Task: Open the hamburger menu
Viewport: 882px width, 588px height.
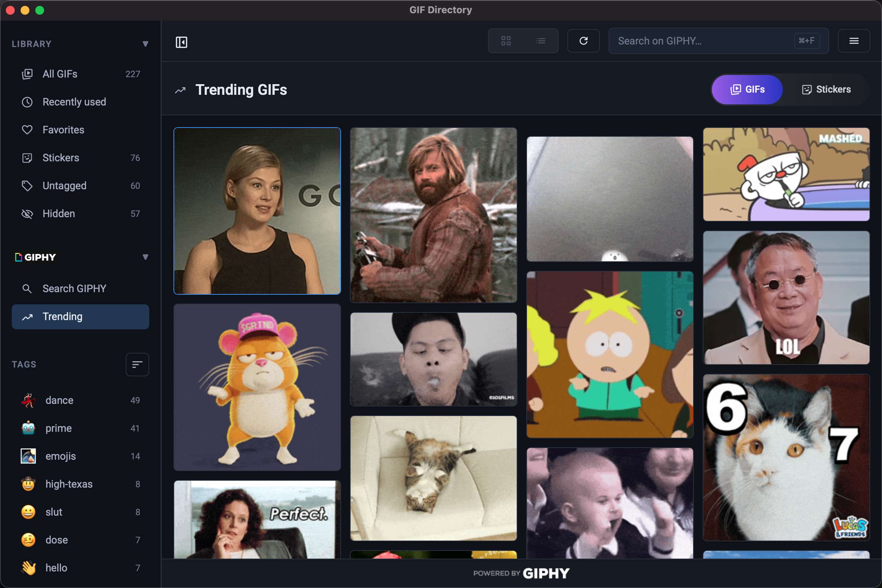Action: (853, 41)
